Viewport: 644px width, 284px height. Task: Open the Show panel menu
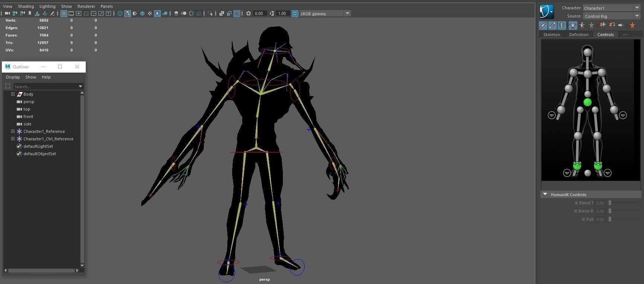66,6
